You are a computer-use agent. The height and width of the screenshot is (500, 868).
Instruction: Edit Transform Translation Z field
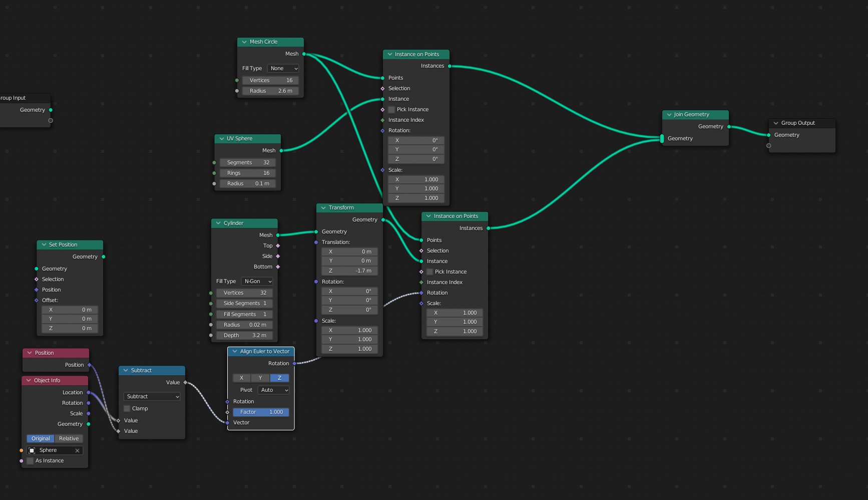[349, 271]
